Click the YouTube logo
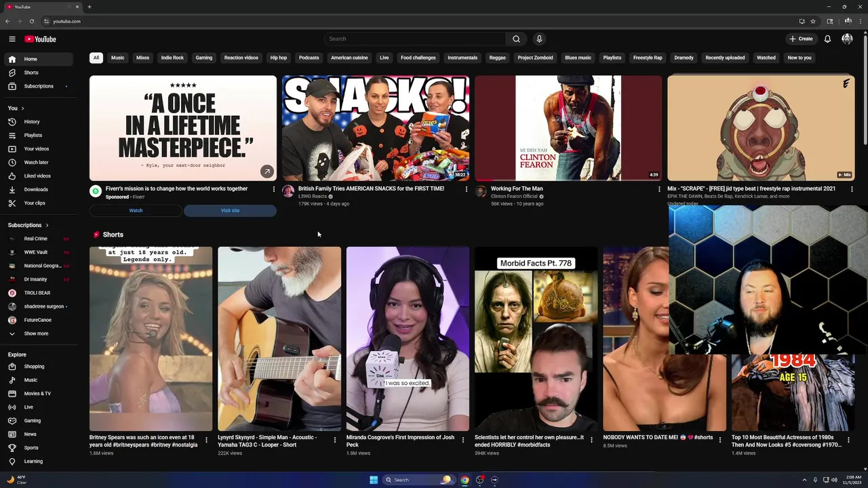This screenshot has width=868, height=488. point(40,39)
